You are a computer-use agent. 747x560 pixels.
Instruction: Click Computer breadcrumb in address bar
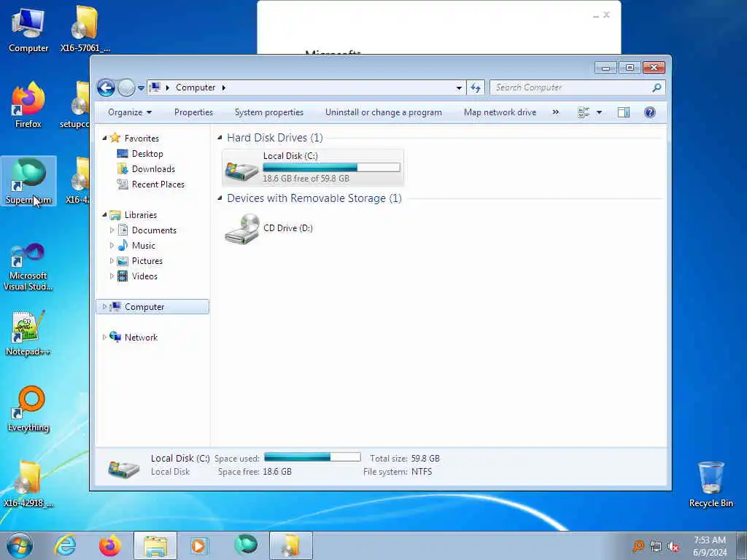click(x=196, y=87)
